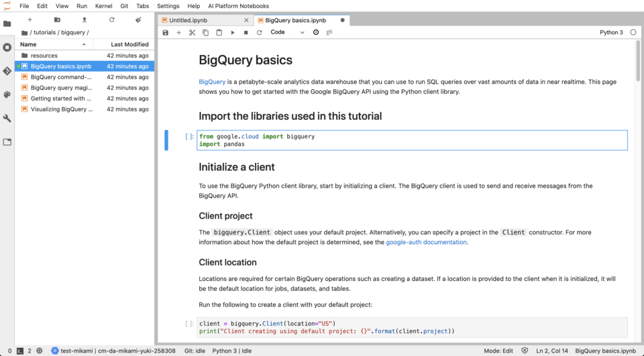Screen dimensions: 644x356
Task: Click the tutorials breadcrumb link
Action: [x=45, y=32]
